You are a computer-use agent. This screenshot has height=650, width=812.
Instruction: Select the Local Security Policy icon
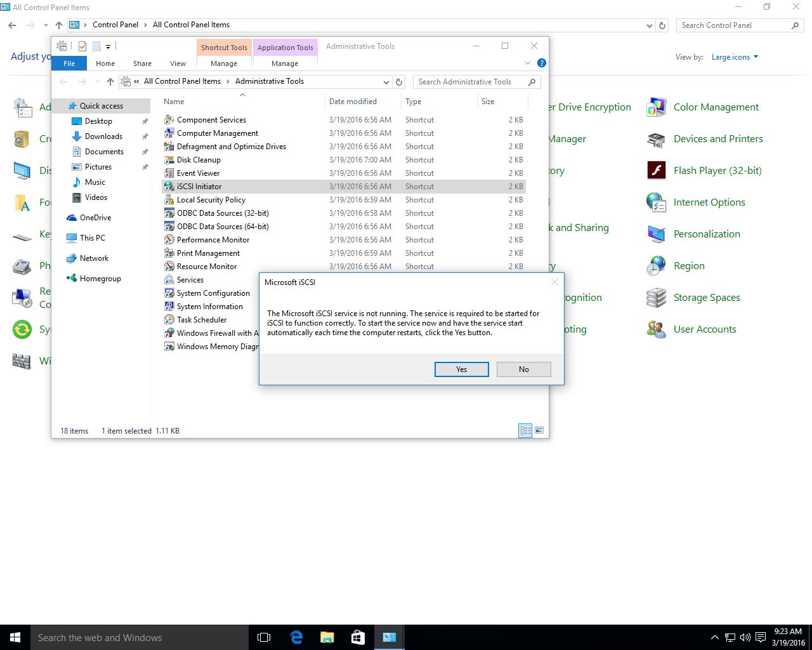point(169,199)
